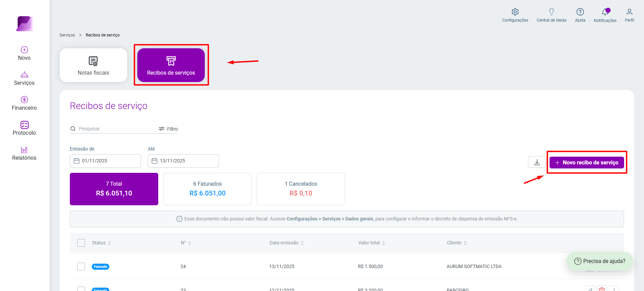Sort by Valor total column
The height and width of the screenshot is (291, 644).
pyautogui.click(x=371, y=243)
